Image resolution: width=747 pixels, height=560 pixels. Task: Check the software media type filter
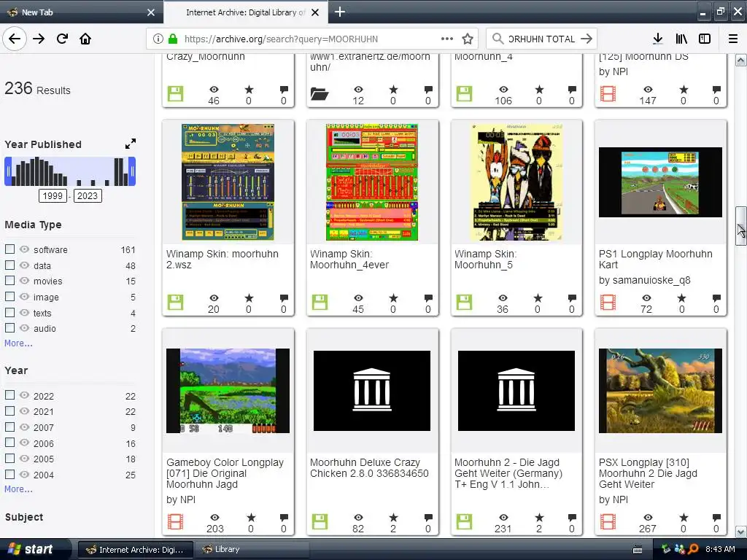(x=9, y=249)
